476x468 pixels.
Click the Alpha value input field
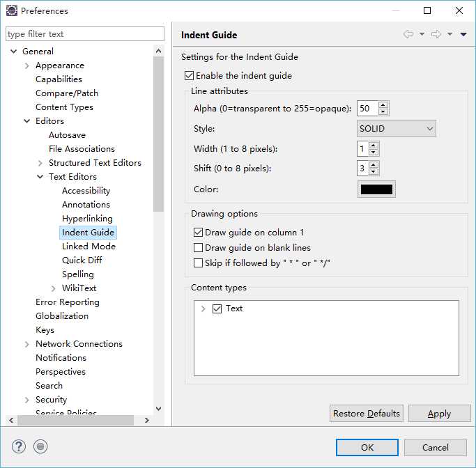367,108
